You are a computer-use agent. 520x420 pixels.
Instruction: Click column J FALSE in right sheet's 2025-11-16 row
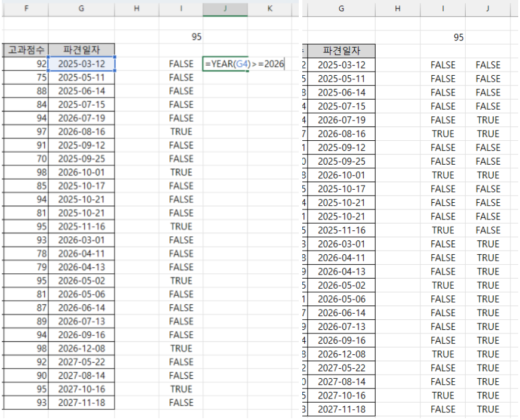(488, 230)
